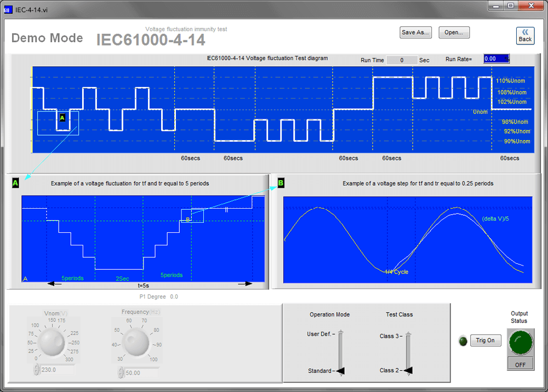Viewport: 548px width, 392px height.
Task: Click the round green Output Status indicator
Action: 521,342
